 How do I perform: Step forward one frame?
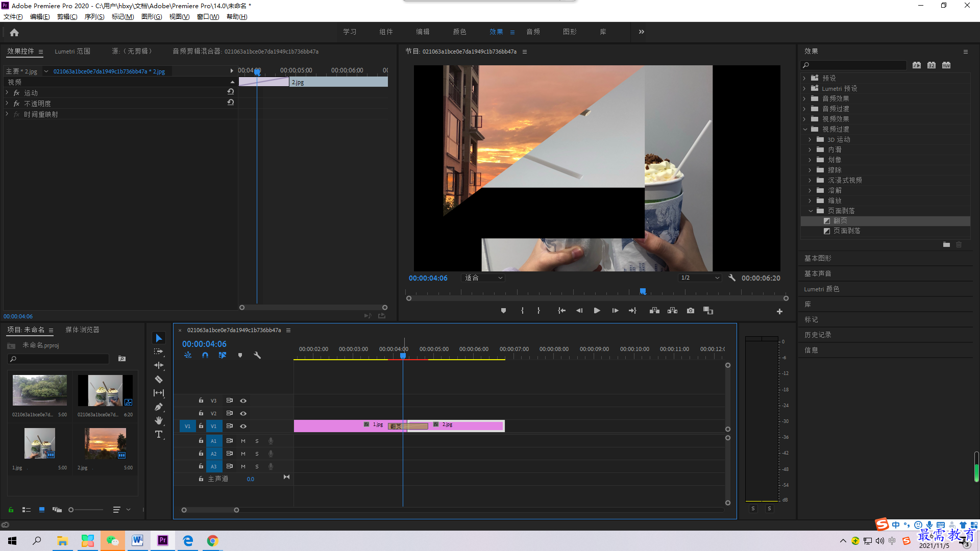615,311
